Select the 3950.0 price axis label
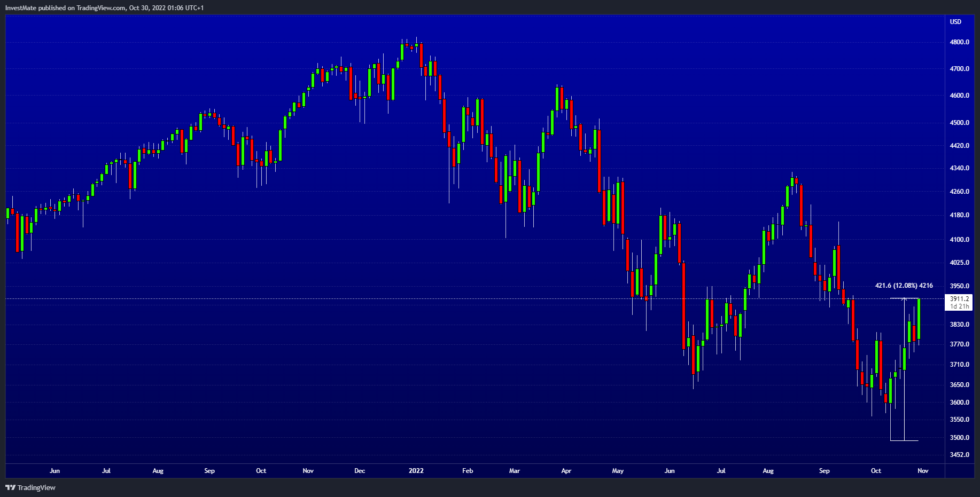 tap(960, 286)
